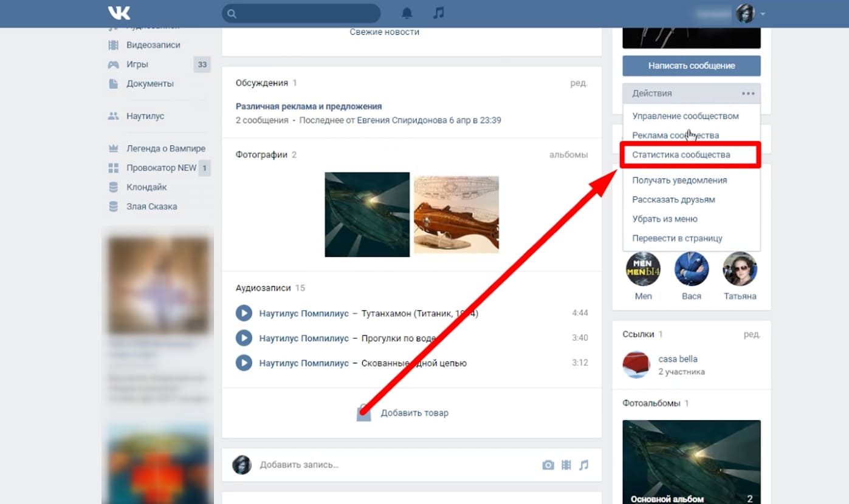Open the notifications bell icon
This screenshot has width=849, height=504.
(x=407, y=13)
